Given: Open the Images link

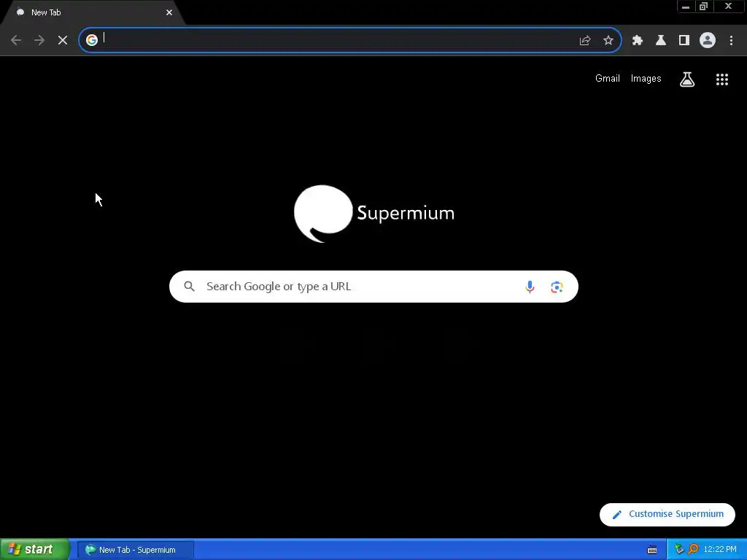Looking at the screenshot, I should (x=646, y=79).
